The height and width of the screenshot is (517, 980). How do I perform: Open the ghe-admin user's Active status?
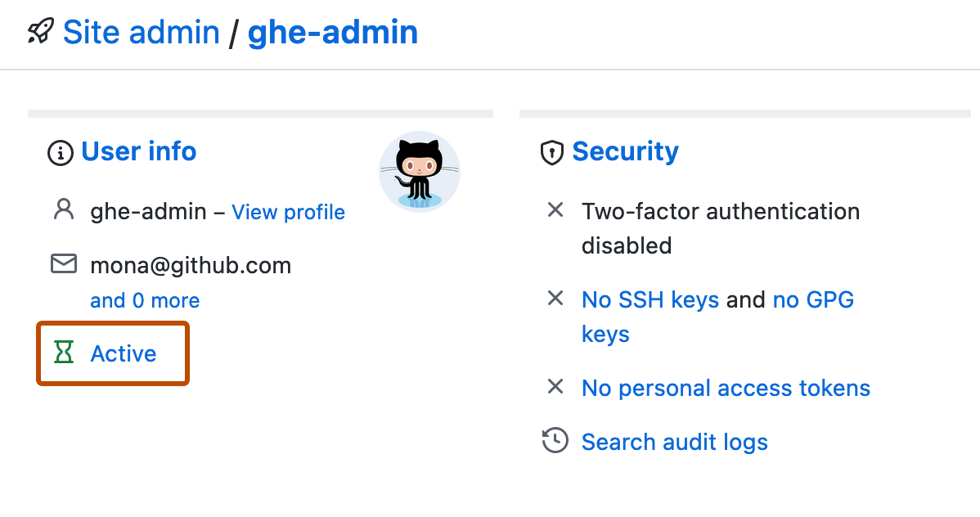tap(123, 353)
